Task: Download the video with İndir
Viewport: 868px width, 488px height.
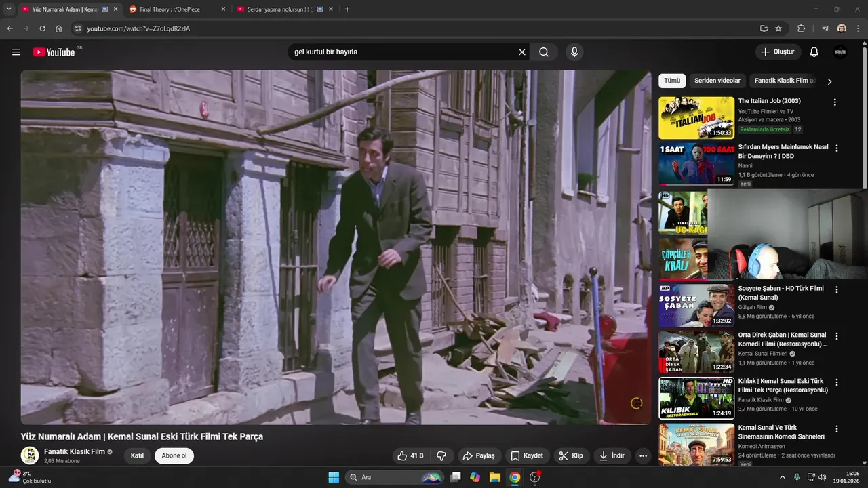Action: [x=612, y=455]
